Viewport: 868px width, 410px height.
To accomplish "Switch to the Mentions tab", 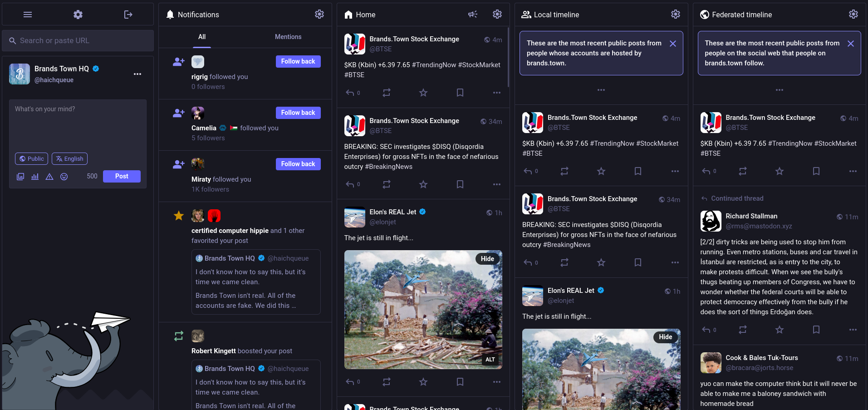I will click(288, 37).
